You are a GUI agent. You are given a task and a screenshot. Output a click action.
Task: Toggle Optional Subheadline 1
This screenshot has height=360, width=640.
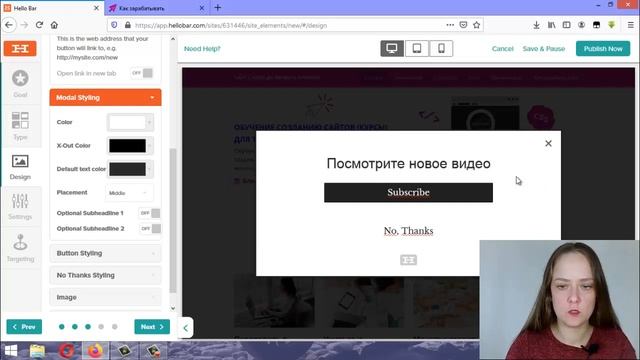pos(150,213)
